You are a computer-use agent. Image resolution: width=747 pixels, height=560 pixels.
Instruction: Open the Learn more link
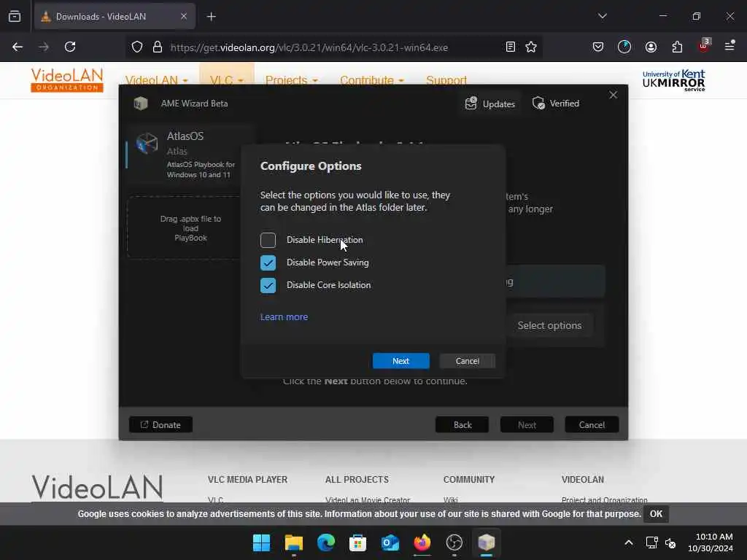coord(284,316)
